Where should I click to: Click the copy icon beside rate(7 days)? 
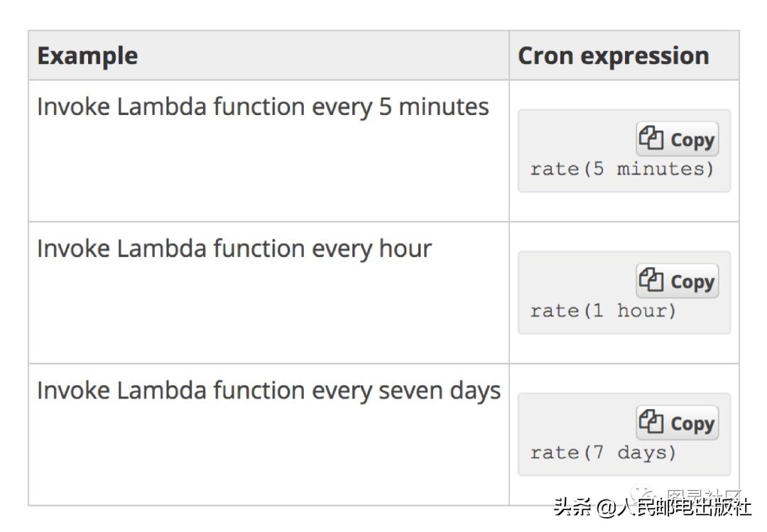point(651,422)
